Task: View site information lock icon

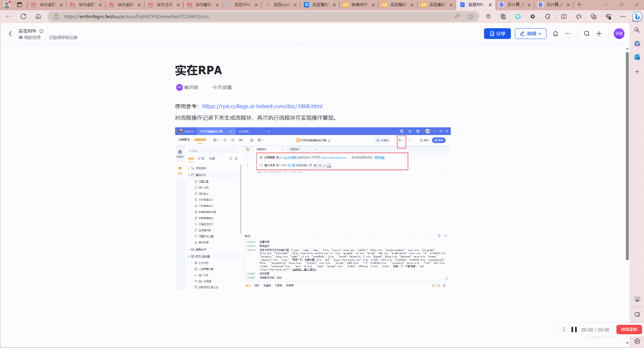Action: [x=56, y=16]
